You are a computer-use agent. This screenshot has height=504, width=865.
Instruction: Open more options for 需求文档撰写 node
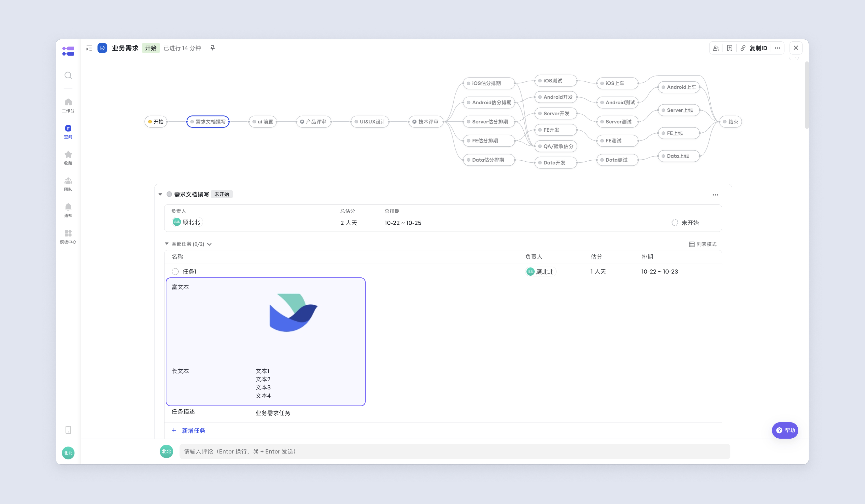coord(715,195)
